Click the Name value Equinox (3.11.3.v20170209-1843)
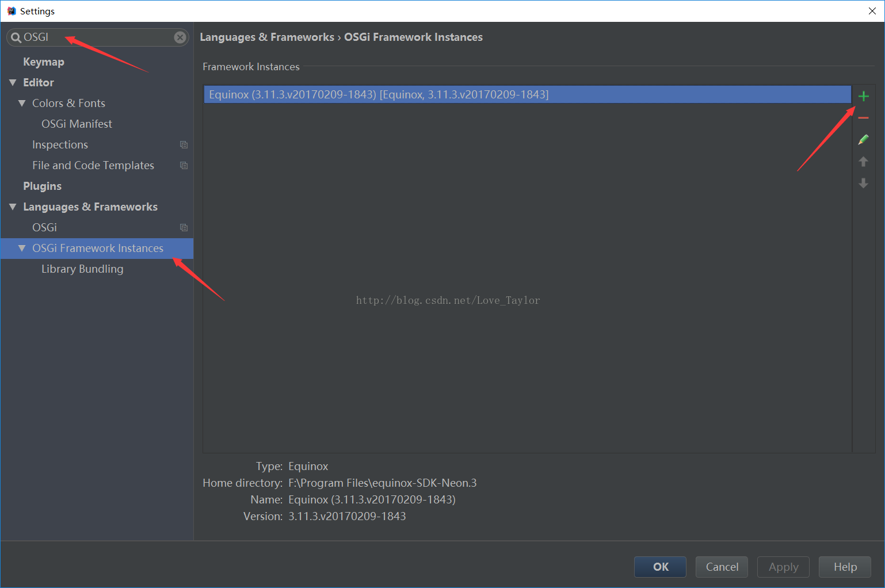 [x=372, y=500]
